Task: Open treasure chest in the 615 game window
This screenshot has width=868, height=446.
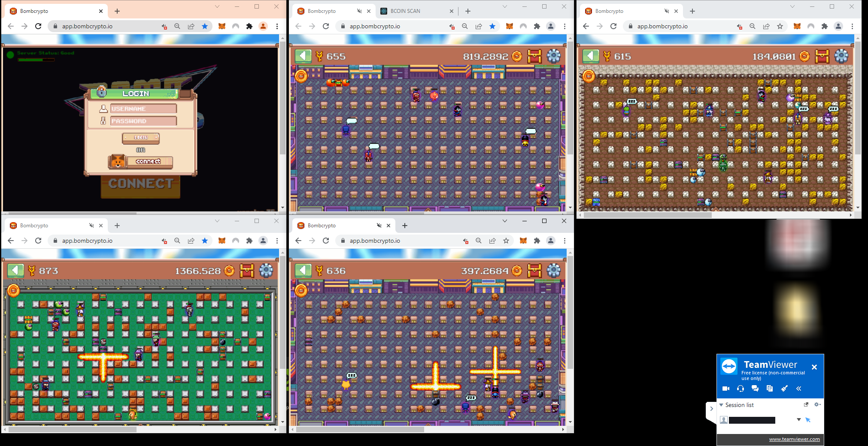Action: 822,56
